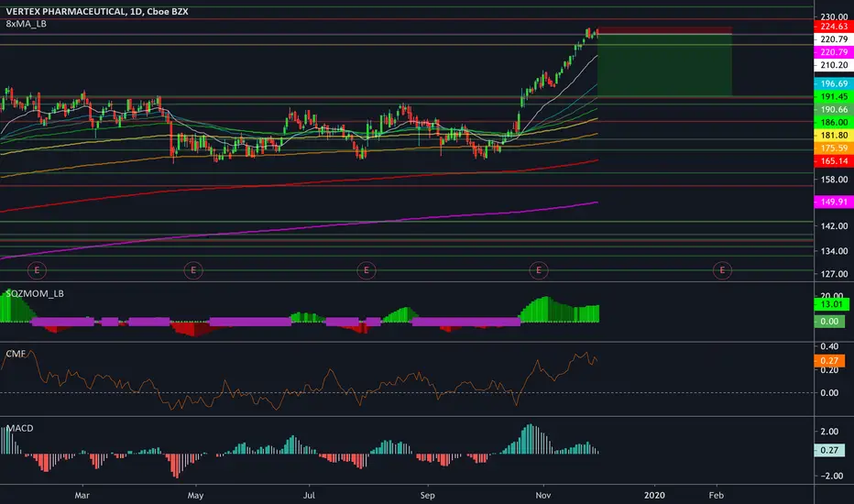Click the Jul label on time axis
Screen dimensions: 854x504
point(309,495)
